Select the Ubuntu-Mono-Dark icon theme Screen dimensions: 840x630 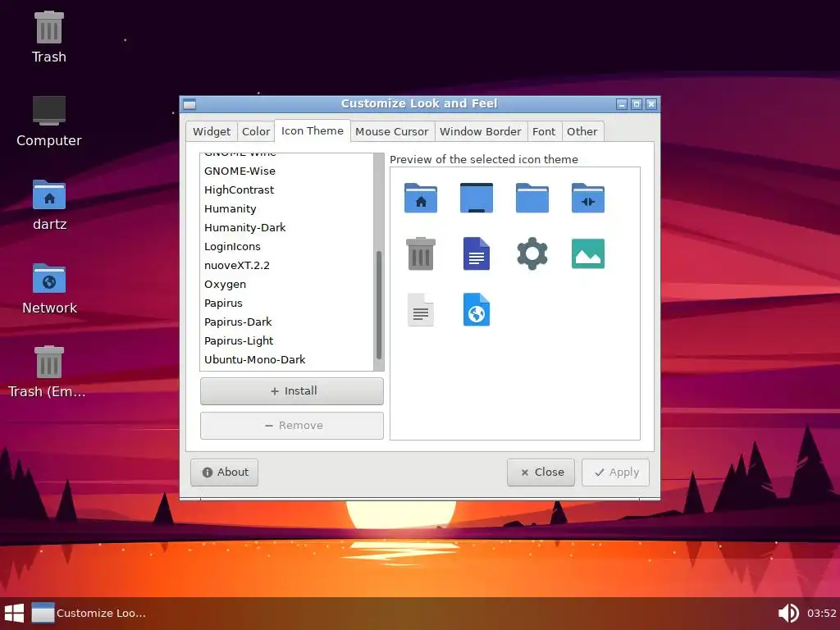point(286,359)
